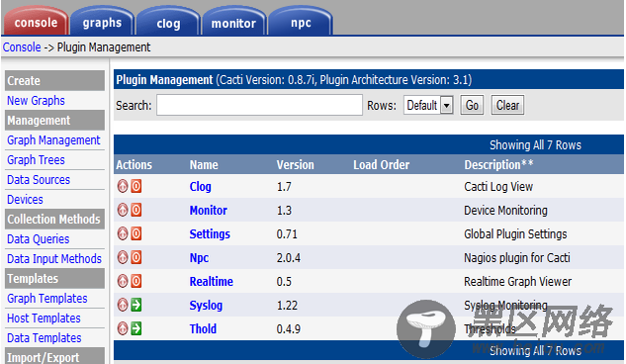626x364 pixels.
Task: Click the Actions column header
Action: point(134,165)
